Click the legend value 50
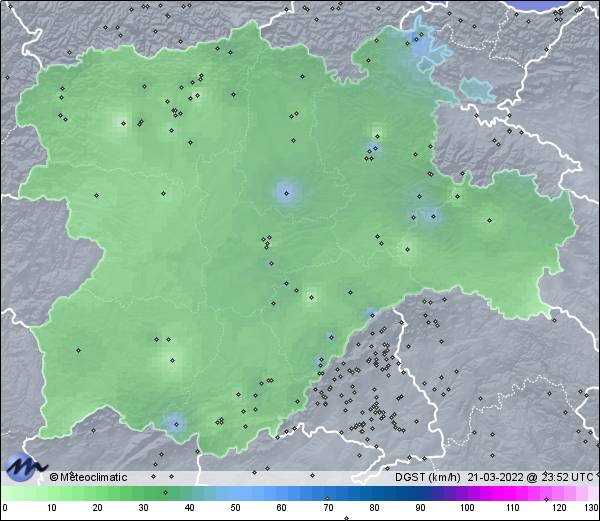Image resolution: width=600 pixels, height=521 pixels. 235,508
